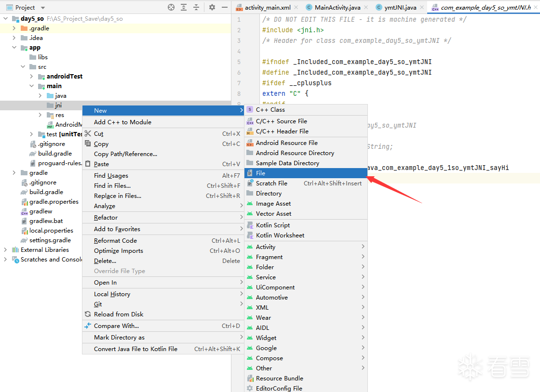The image size is (540, 392).
Task: Click the Collapse All icon in Project panel
Action: 196,7
